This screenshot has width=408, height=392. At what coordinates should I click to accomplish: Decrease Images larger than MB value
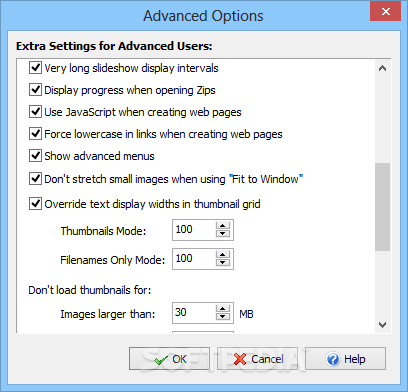[223, 317]
